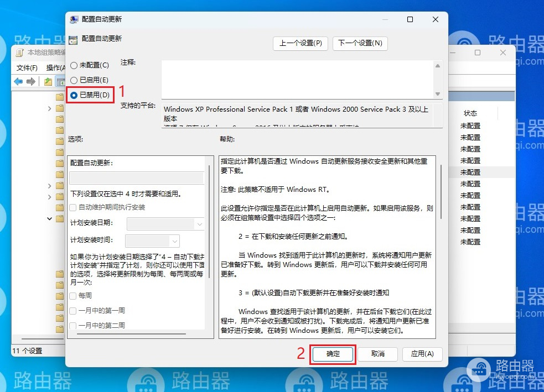Screen dimensions: 544x392
Task: Select the 未配置(C) radio option
Action: [x=74, y=65]
